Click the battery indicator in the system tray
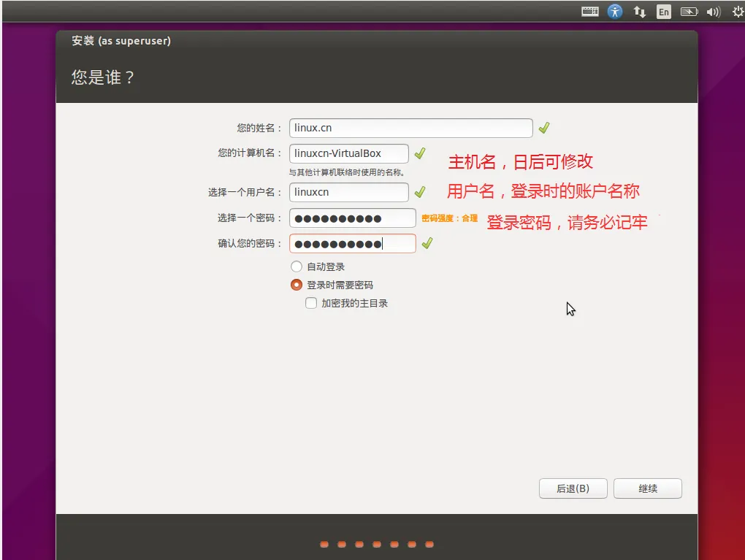The width and height of the screenshot is (745, 560). 689,11
